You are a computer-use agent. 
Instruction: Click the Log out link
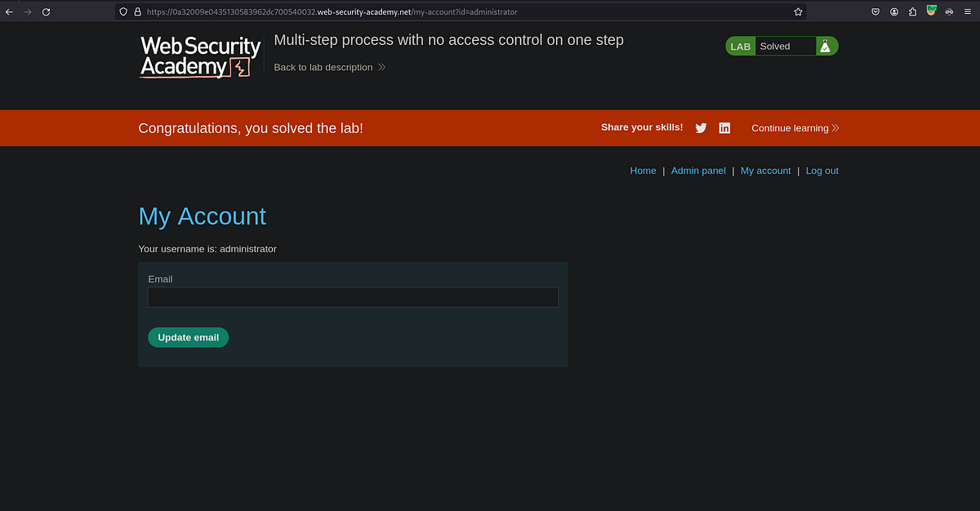point(822,170)
